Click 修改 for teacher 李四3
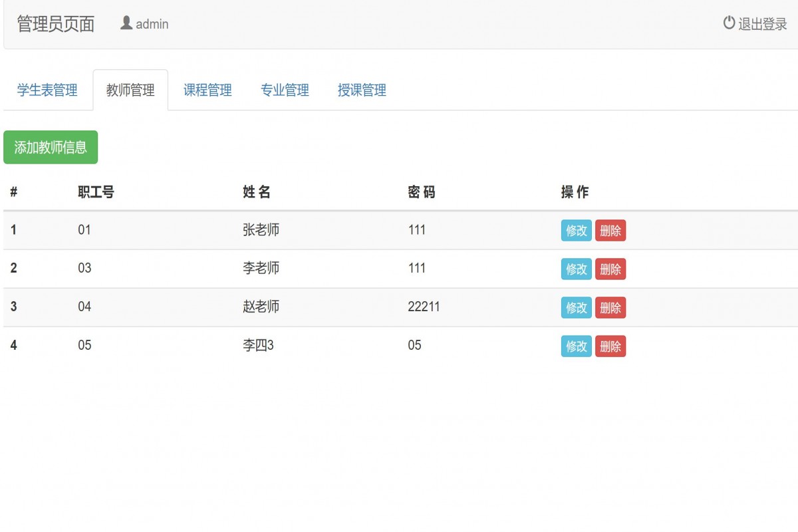798x532 pixels. (575, 346)
